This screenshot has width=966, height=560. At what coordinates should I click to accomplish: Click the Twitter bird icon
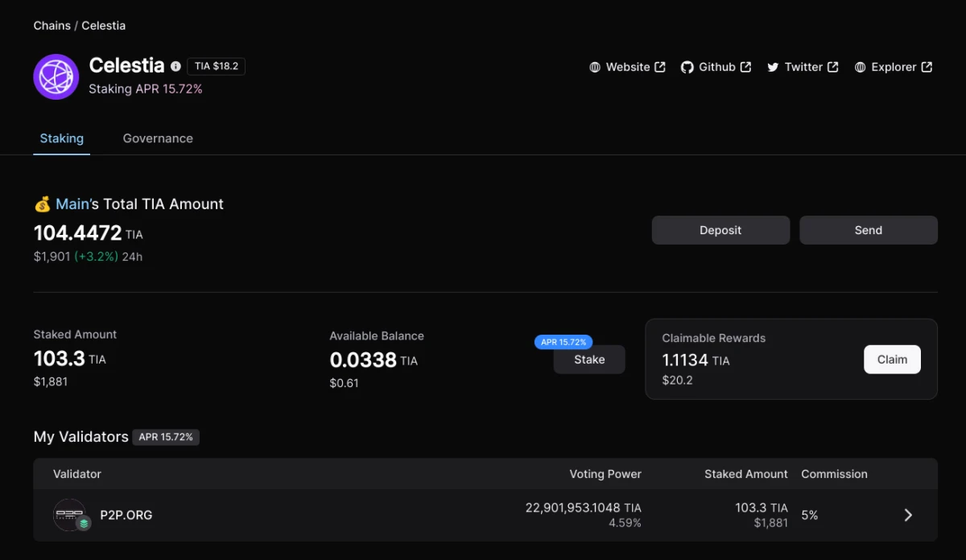click(773, 68)
